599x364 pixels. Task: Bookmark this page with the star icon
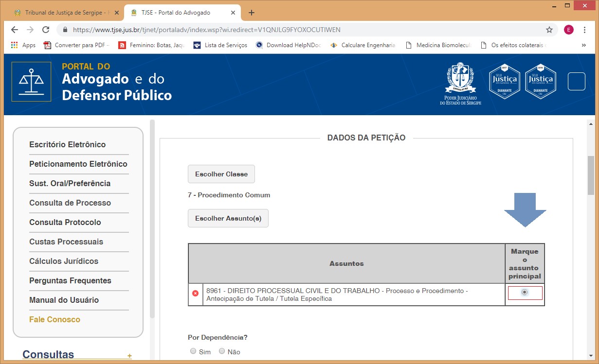[549, 30]
